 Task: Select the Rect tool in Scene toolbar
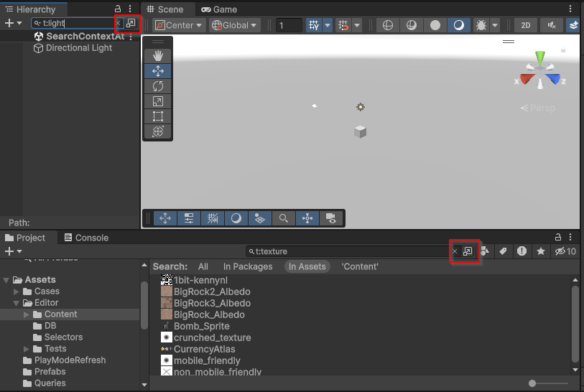click(158, 116)
